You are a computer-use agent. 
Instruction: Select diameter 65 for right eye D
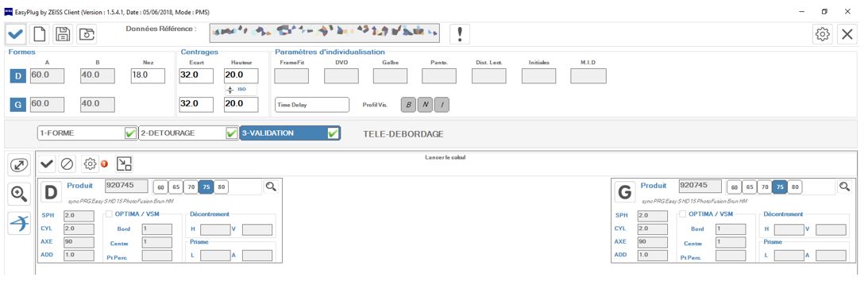[x=176, y=187]
